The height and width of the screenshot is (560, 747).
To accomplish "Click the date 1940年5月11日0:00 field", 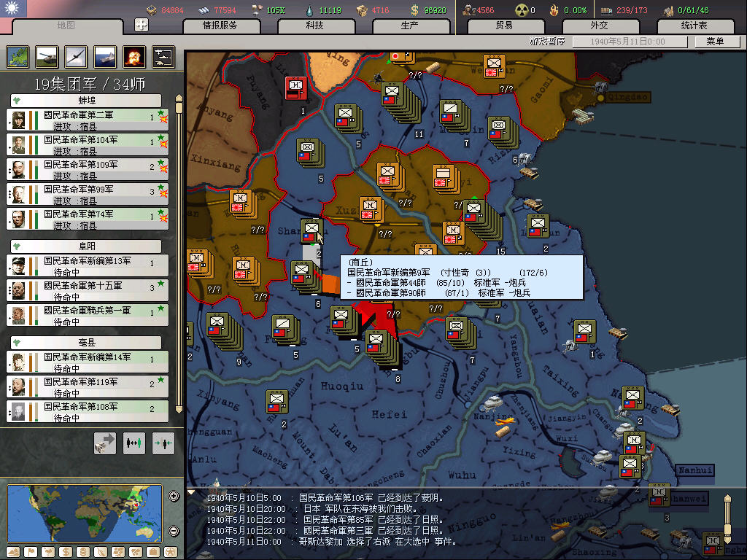I will (630, 42).
